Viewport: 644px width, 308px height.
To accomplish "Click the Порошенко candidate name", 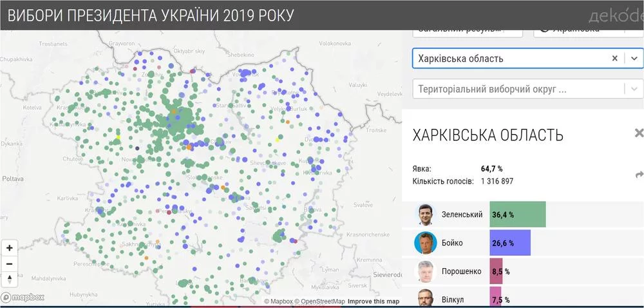I will pyautogui.click(x=462, y=271).
